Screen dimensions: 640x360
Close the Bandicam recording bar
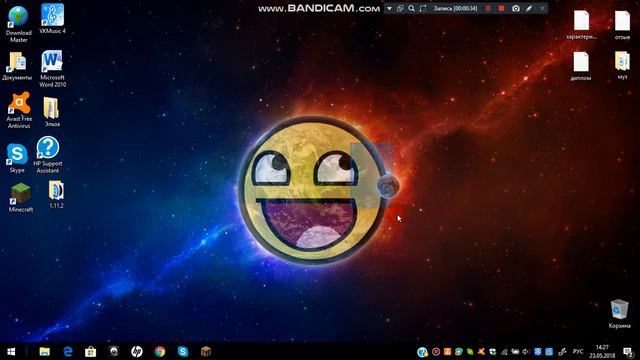542,9
